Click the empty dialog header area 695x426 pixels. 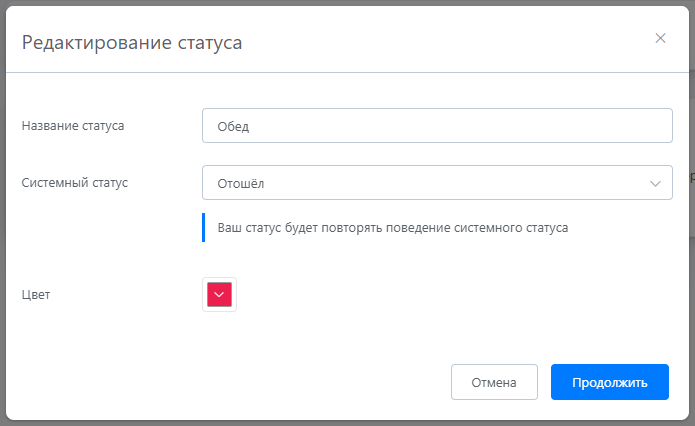pos(450,40)
